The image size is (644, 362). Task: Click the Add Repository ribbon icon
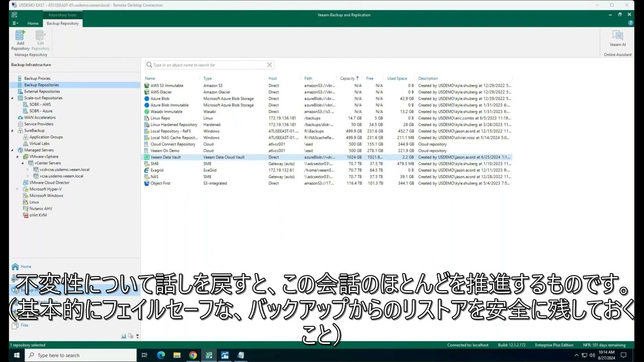click(x=20, y=36)
